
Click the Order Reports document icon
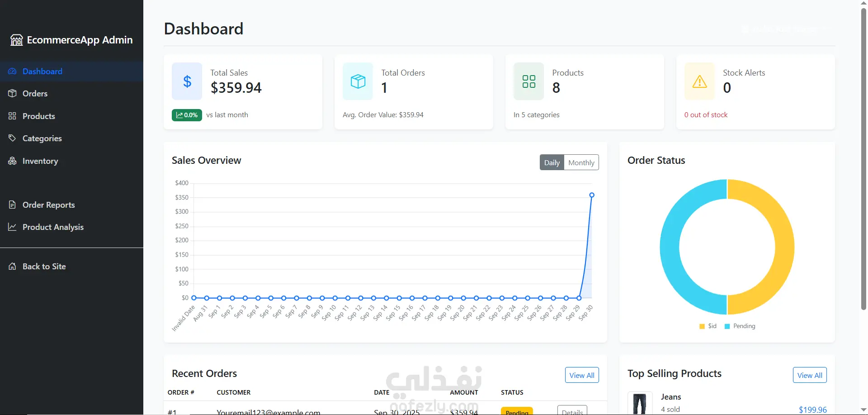12,205
